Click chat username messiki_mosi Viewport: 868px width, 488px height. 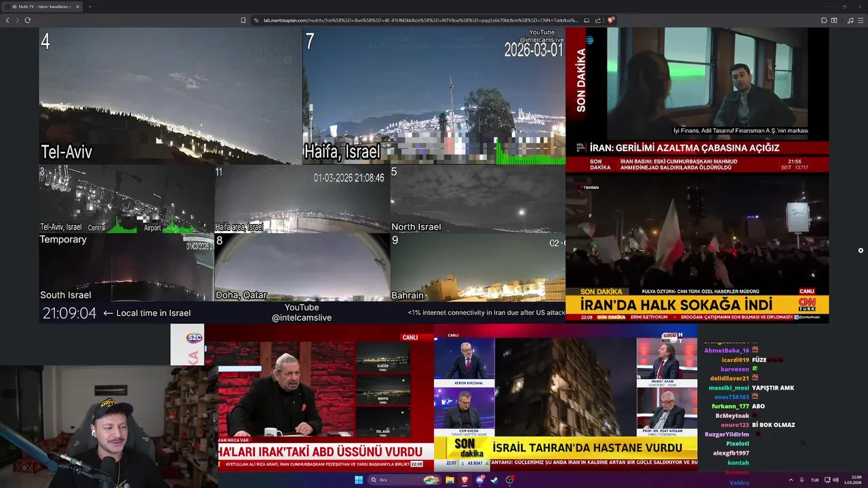tap(729, 388)
